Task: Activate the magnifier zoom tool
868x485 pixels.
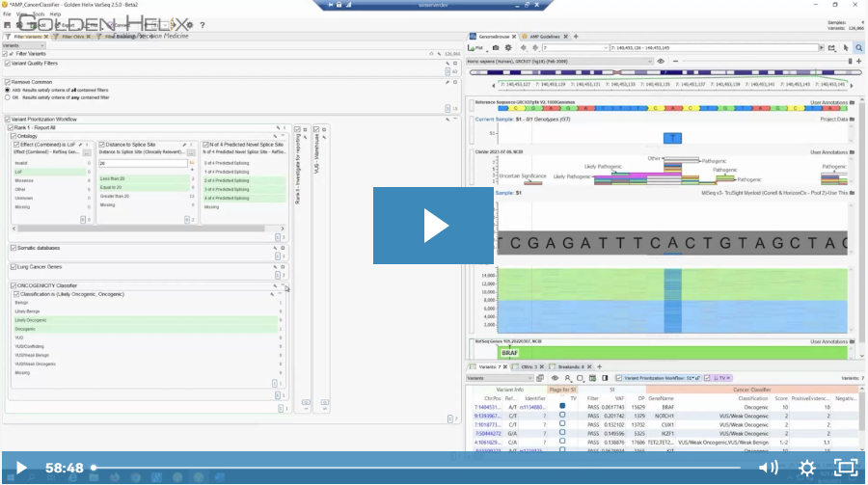Action: coord(858,48)
